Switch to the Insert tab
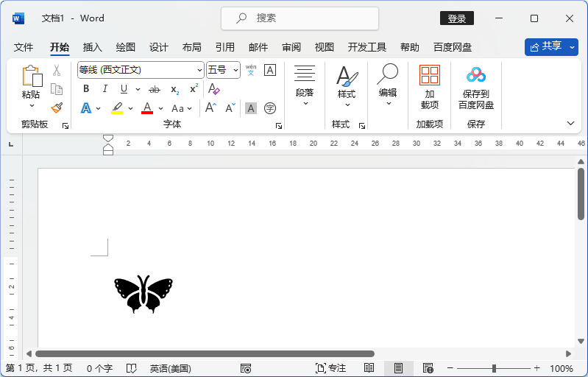 point(93,47)
